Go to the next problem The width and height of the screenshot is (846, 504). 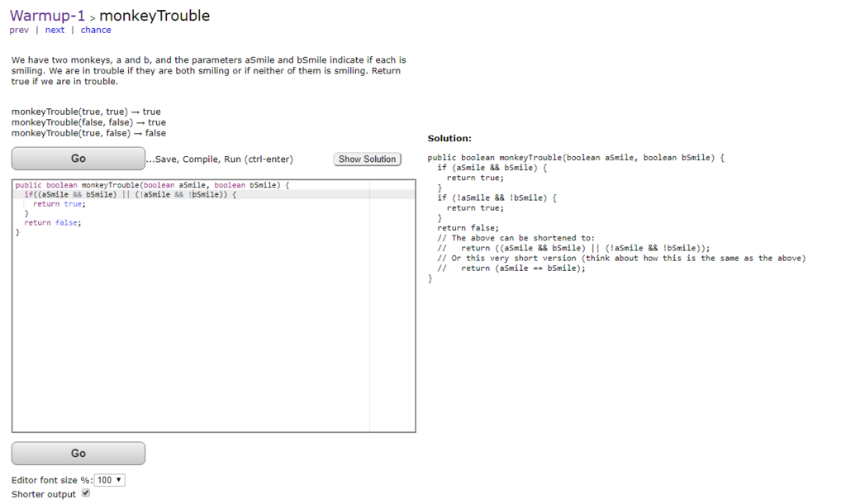55,31
